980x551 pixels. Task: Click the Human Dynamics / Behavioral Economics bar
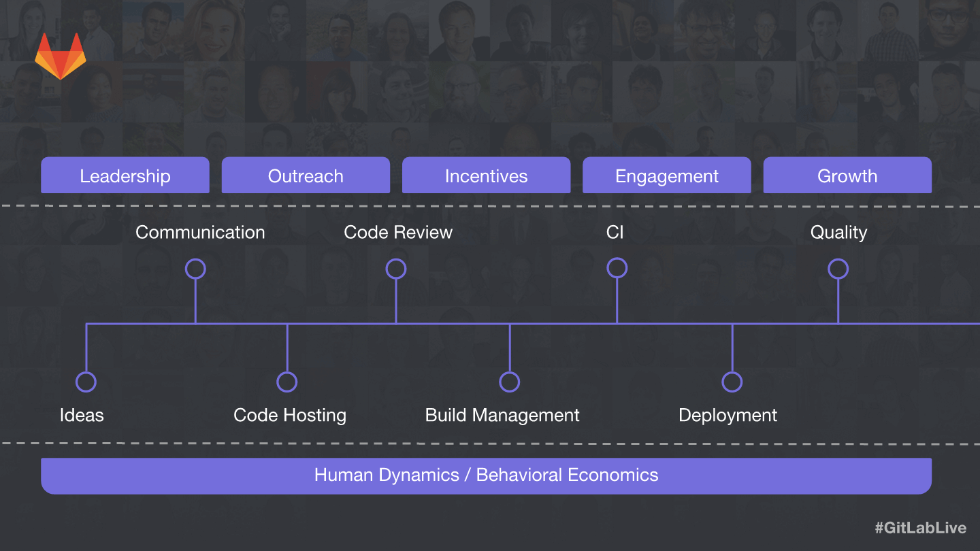486,475
